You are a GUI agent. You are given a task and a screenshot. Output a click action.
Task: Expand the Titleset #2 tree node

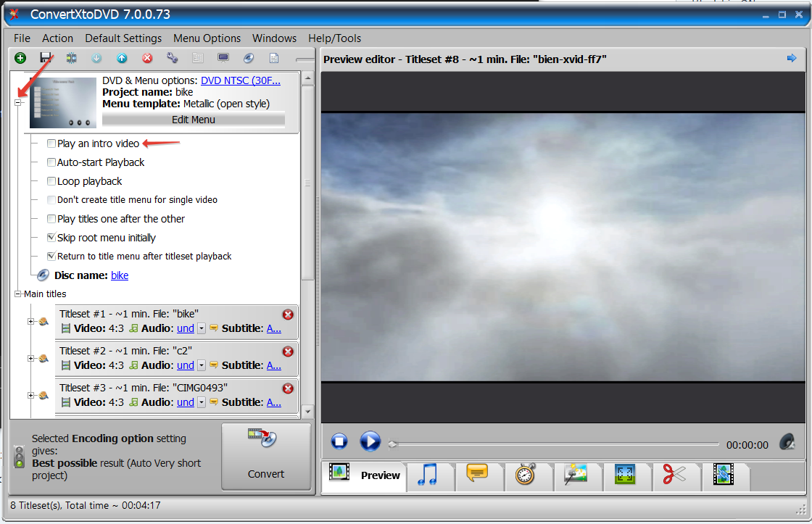tap(30, 358)
